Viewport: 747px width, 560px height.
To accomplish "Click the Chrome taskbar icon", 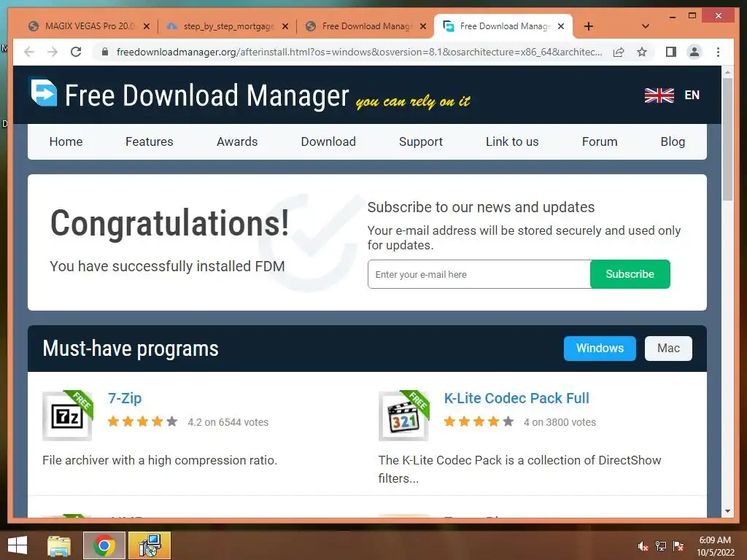I will 104,545.
